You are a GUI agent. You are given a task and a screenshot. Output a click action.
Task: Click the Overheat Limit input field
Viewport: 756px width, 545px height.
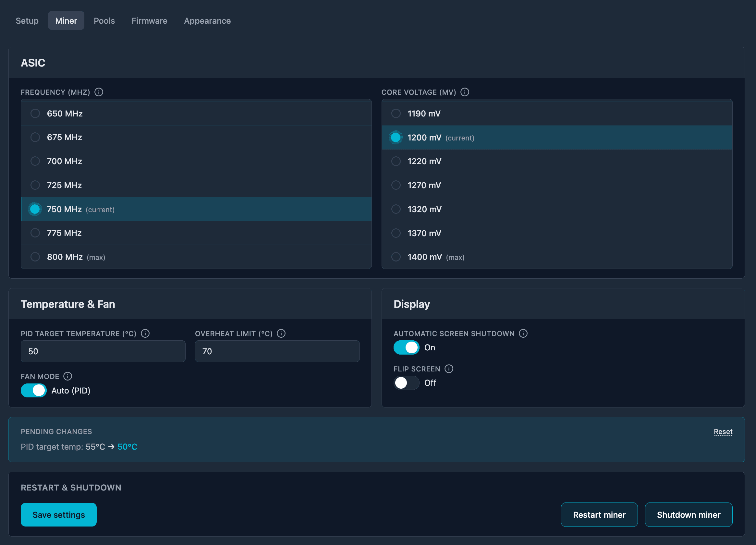[277, 351]
